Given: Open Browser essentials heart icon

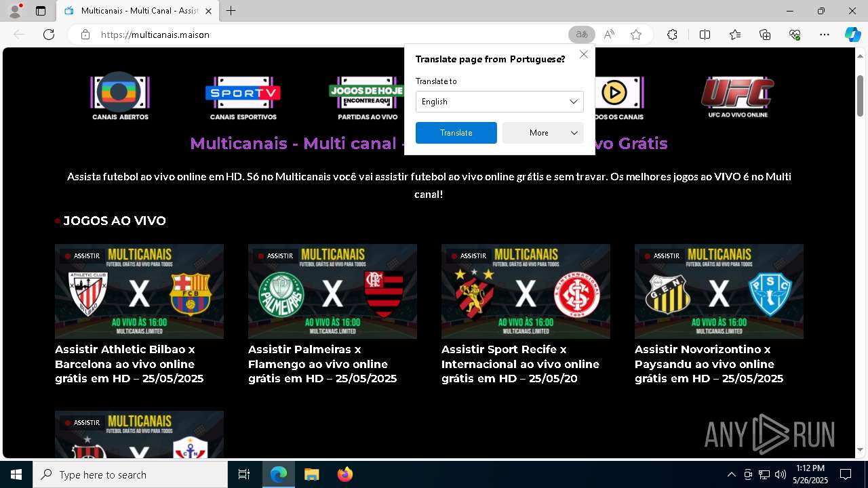Looking at the screenshot, I should (x=795, y=35).
